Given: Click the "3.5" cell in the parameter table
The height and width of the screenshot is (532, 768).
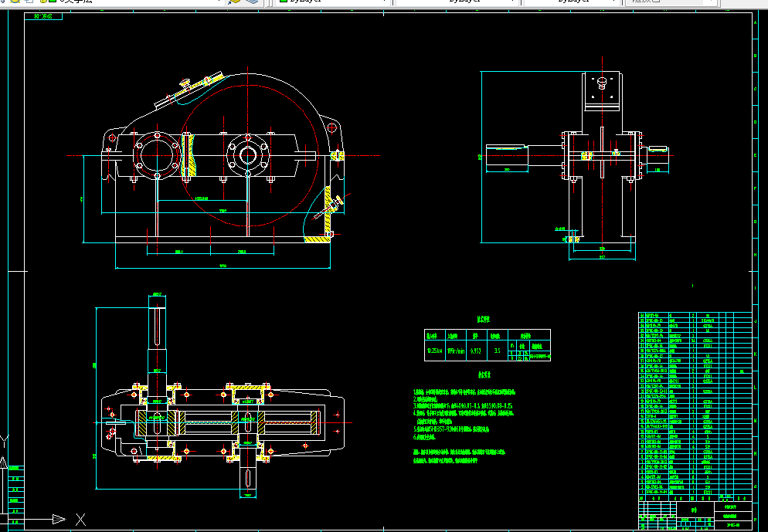Looking at the screenshot, I should coord(497,351).
